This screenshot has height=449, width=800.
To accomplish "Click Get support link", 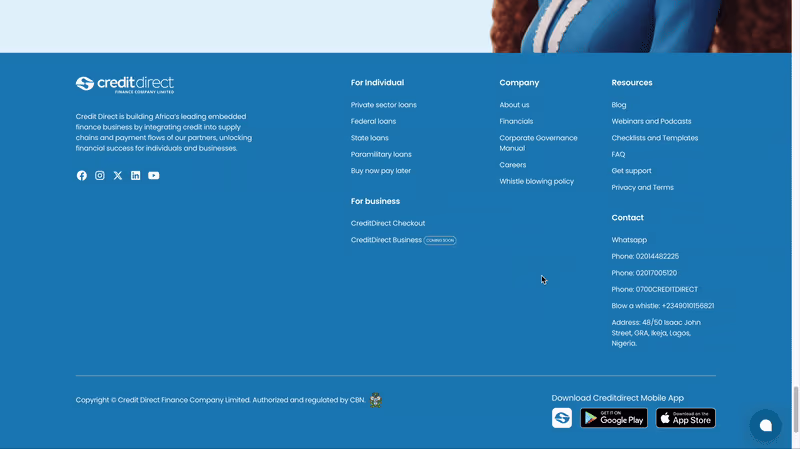I will pos(632,171).
